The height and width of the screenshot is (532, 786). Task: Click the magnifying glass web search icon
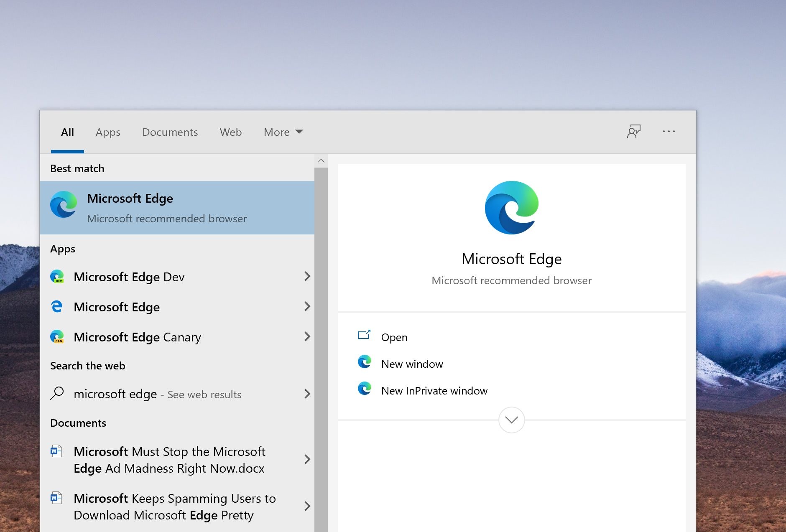pyautogui.click(x=57, y=393)
